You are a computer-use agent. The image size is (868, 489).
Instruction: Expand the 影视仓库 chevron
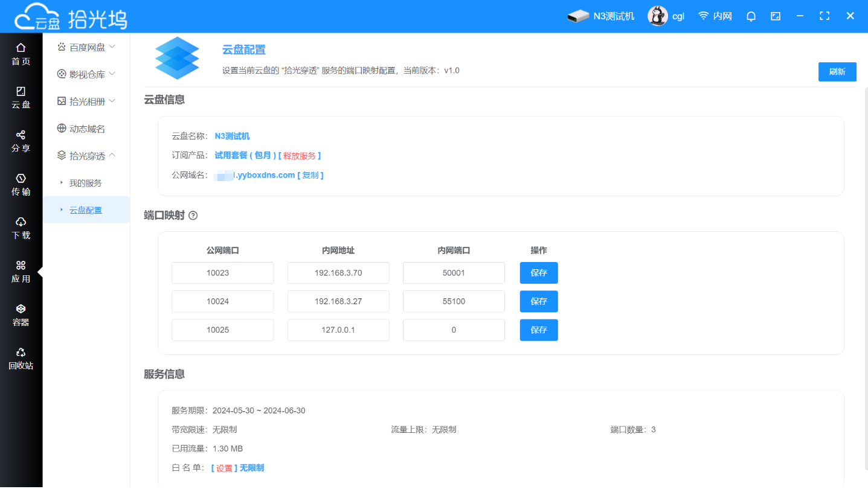point(112,74)
